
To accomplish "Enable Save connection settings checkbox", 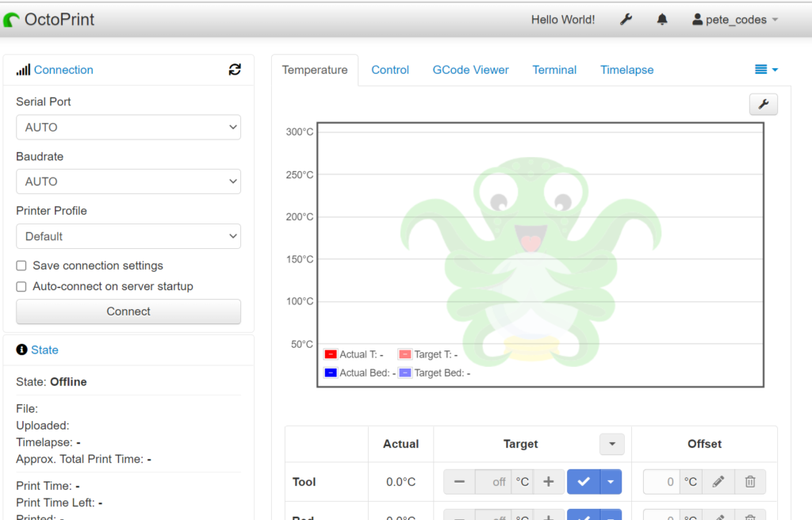I will 21,266.
